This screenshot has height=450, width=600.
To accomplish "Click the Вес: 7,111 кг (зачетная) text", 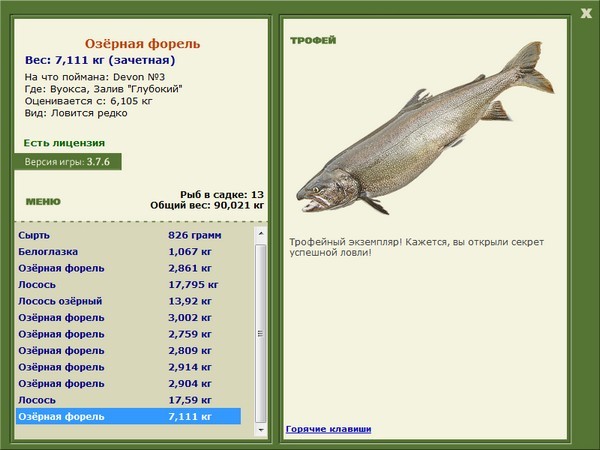I will pyautogui.click(x=100, y=60).
